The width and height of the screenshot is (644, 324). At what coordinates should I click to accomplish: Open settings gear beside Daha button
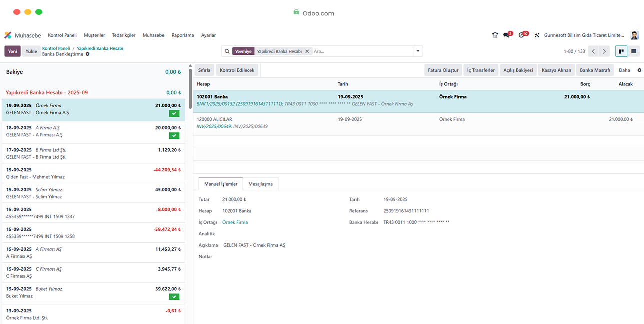point(639,70)
